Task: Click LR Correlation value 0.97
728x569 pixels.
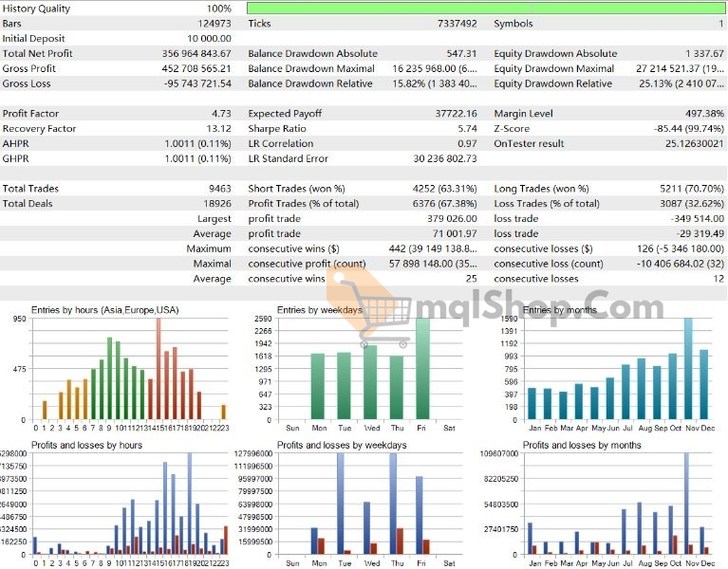Action: [467, 144]
